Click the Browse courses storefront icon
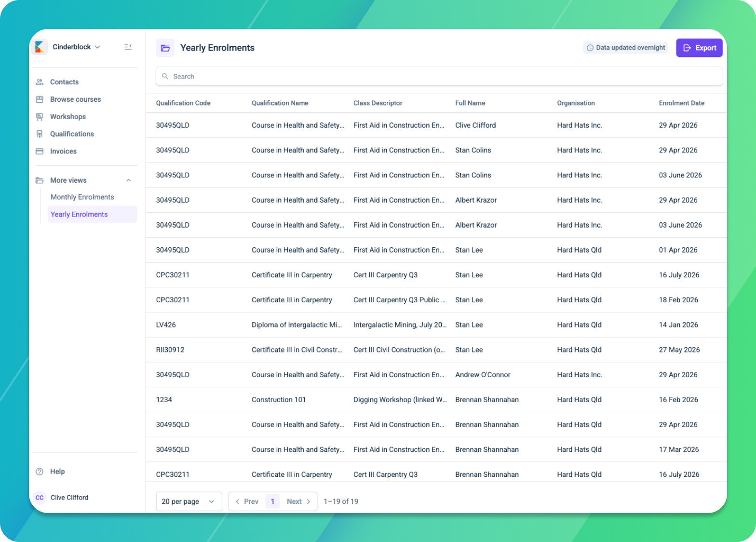The width and height of the screenshot is (756, 542). pos(40,99)
